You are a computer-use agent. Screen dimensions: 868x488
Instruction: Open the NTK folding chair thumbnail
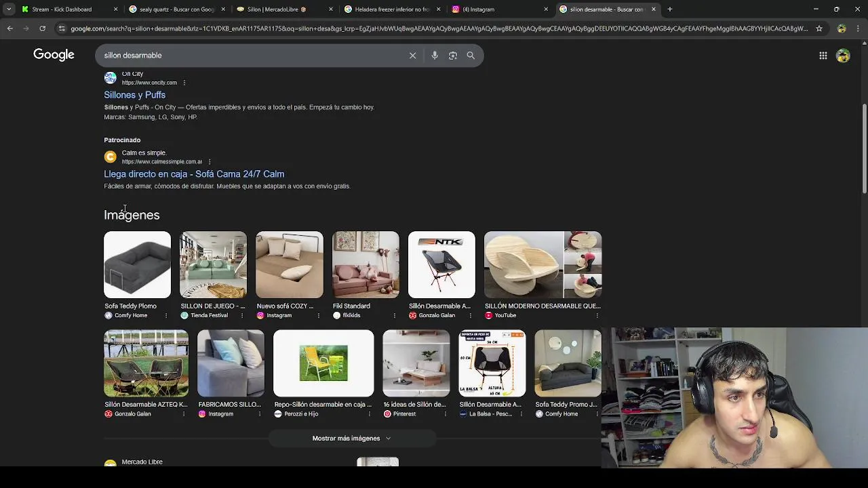tap(441, 265)
